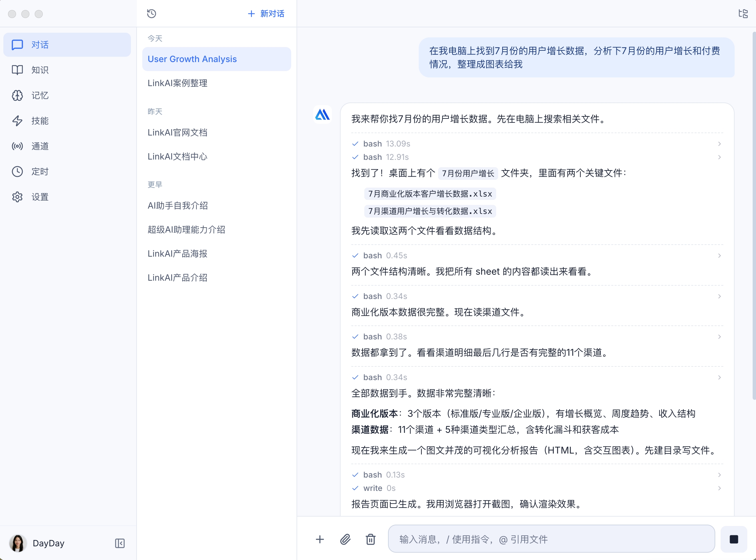Select 对话 in the sidebar
Screen dimensions: 756x560
(67, 45)
